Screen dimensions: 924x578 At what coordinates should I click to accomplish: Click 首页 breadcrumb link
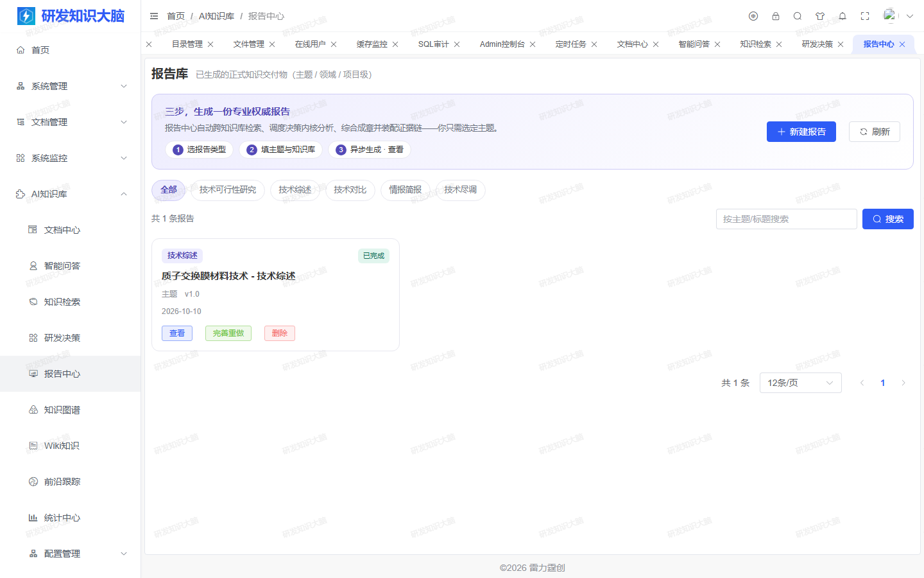tap(176, 16)
